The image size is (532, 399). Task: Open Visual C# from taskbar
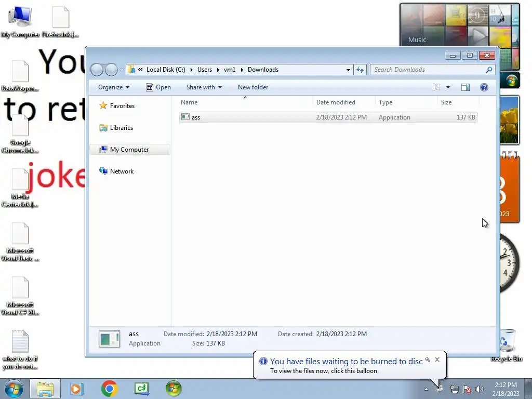pyautogui.click(x=141, y=389)
